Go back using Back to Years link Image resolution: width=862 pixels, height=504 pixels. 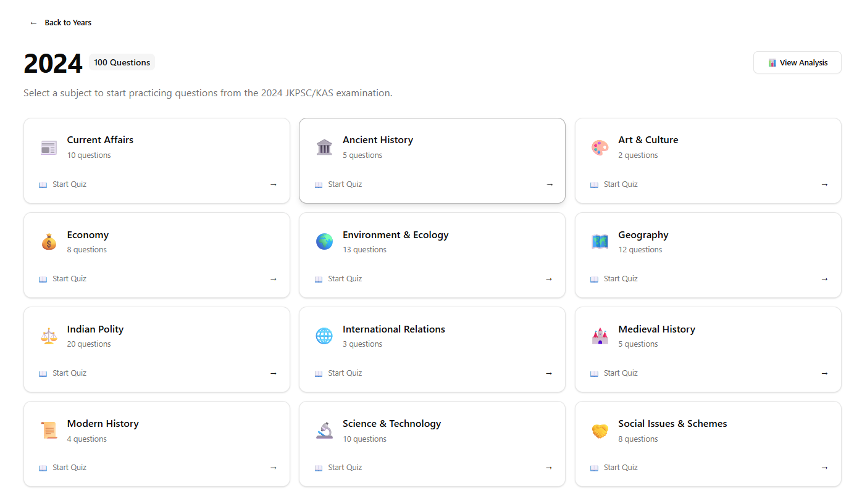coord(61,23)
